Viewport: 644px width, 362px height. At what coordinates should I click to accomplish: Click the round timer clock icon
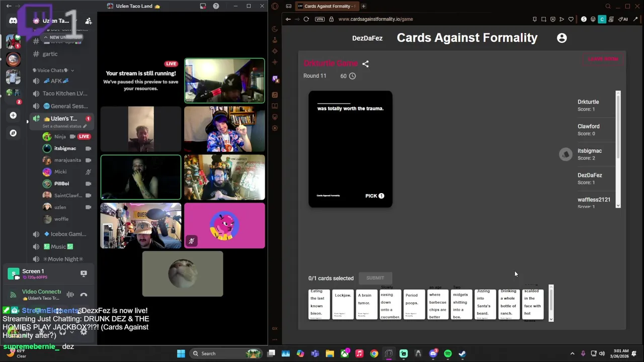[352, 76]
